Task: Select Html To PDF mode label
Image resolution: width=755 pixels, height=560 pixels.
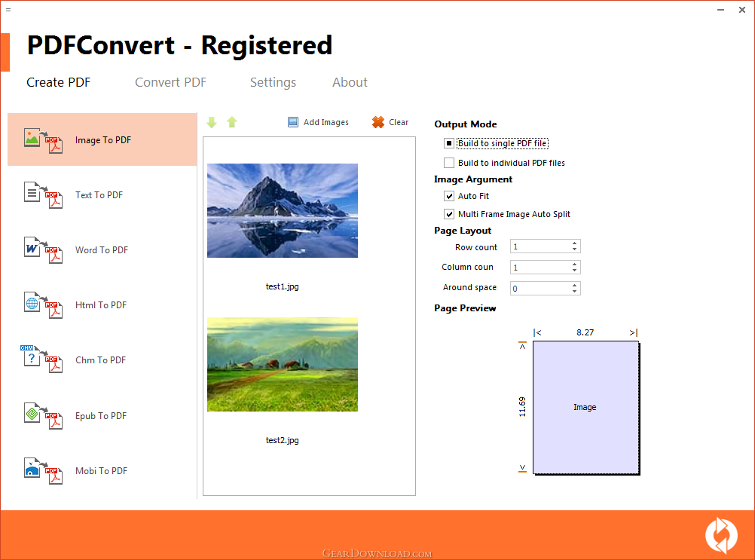Action: [x=101, y=304]
